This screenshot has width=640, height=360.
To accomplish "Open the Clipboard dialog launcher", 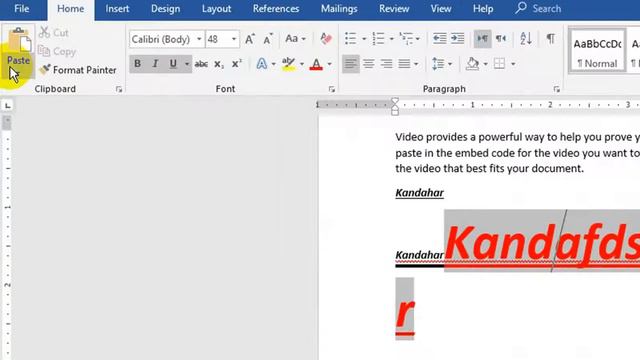I will (119, 89).
